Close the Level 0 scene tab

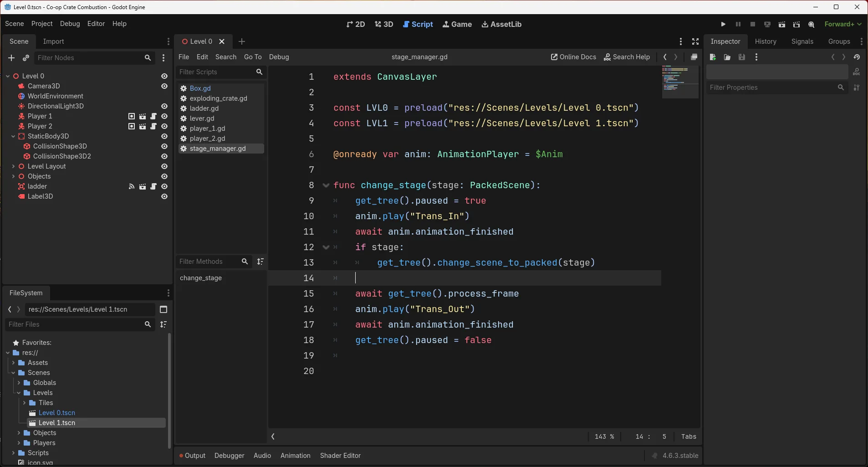pos(222,41)
